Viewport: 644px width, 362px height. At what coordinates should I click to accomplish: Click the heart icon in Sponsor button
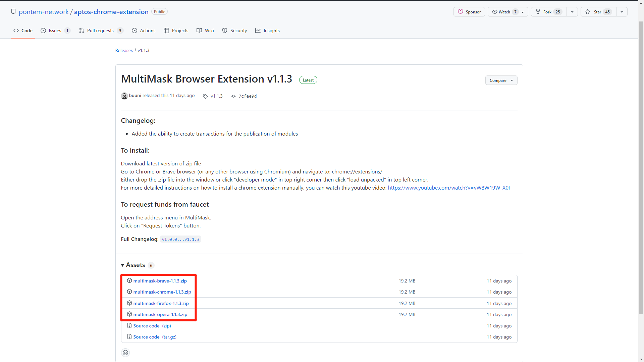[461, 12]
